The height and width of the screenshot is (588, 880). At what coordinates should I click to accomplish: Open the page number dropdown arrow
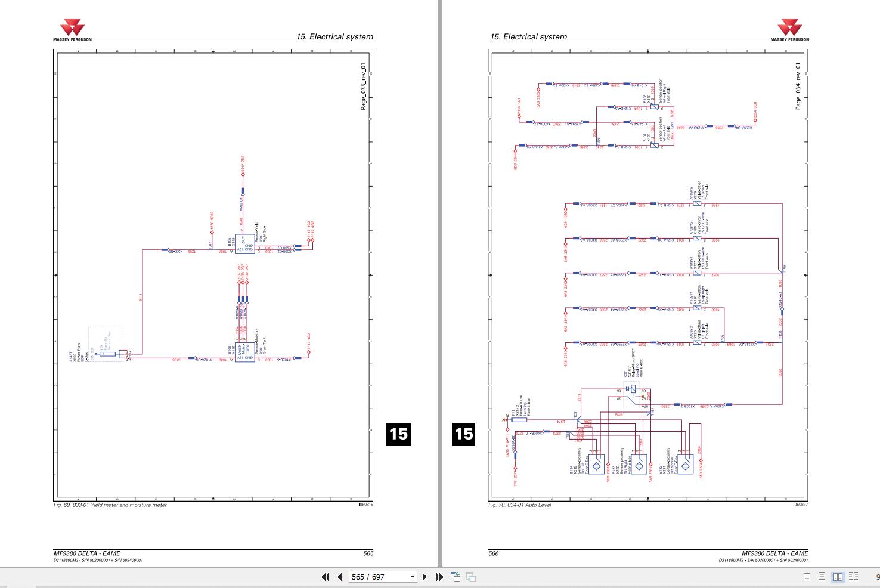(413, 577)
